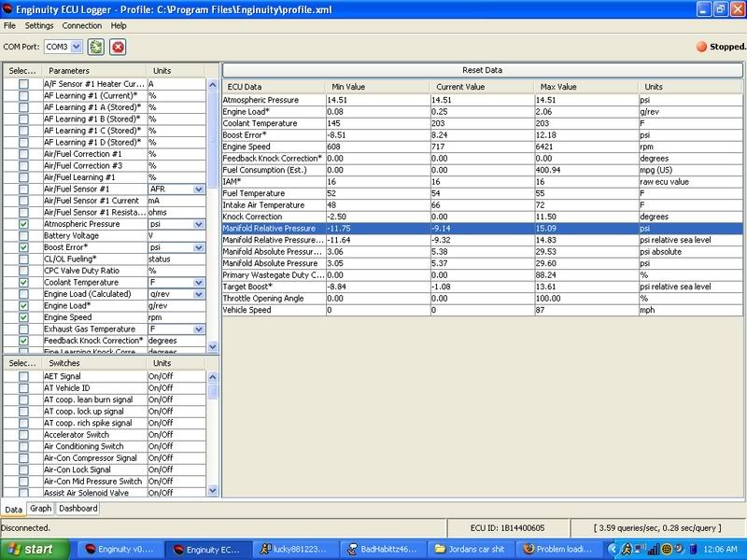Open the Engine Load (Calculated) units dropdown
This screenshot has width=747, height=560.
(199, 294)
